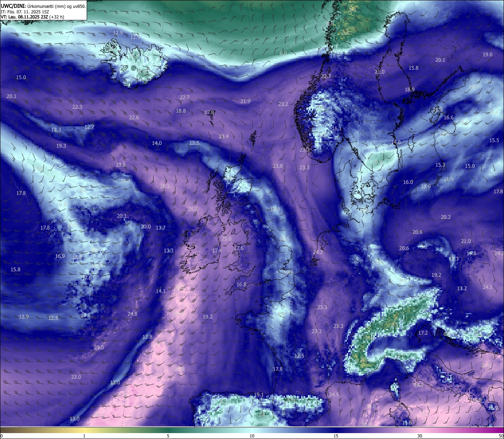
Task: Click the map value 22.0
Action: [76, 377]
